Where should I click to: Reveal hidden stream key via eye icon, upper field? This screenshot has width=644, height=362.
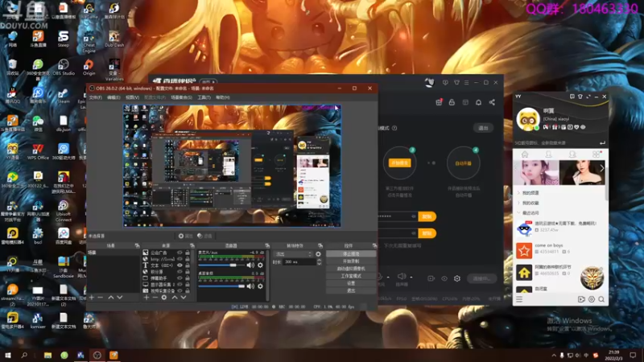click(x=413, y=216)
